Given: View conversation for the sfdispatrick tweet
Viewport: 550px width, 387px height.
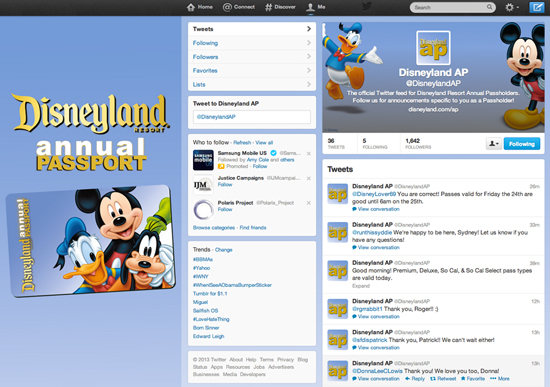Looking at the screenshot, I should [x=376, y=348].
